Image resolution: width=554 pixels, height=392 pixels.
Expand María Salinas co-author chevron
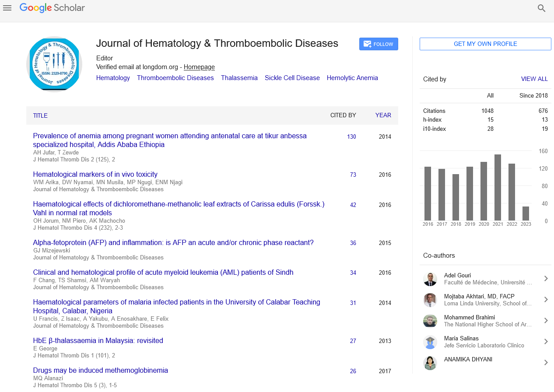pyautogui.click(x=546, y=342)
